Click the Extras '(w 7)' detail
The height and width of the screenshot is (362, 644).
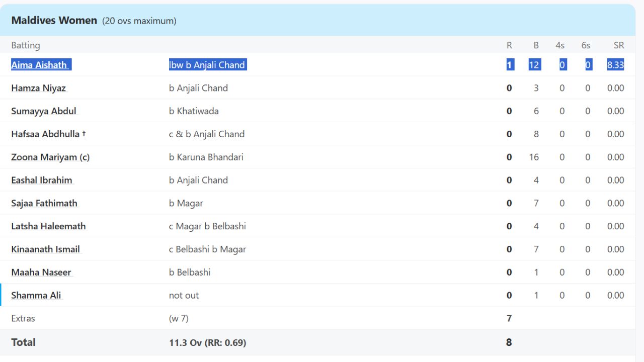tap(179, 318)
